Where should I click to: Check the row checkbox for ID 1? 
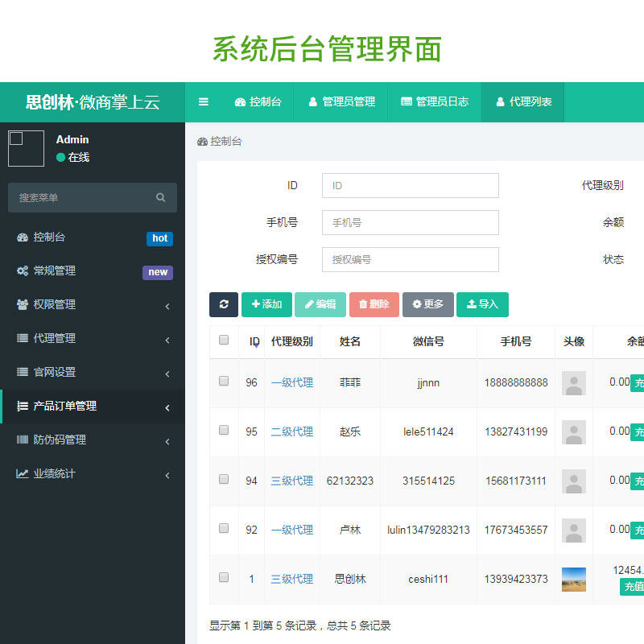point(224,577)
